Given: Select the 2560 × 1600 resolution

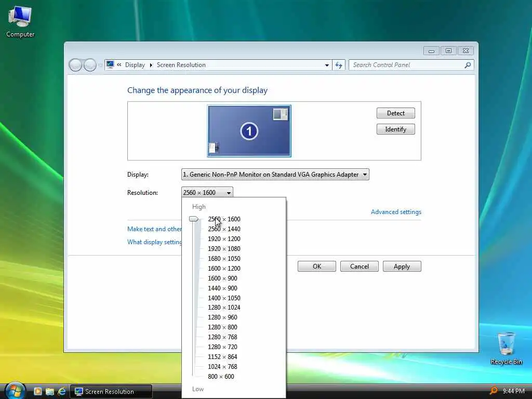Looking at the screenshot, I should 224,219.
